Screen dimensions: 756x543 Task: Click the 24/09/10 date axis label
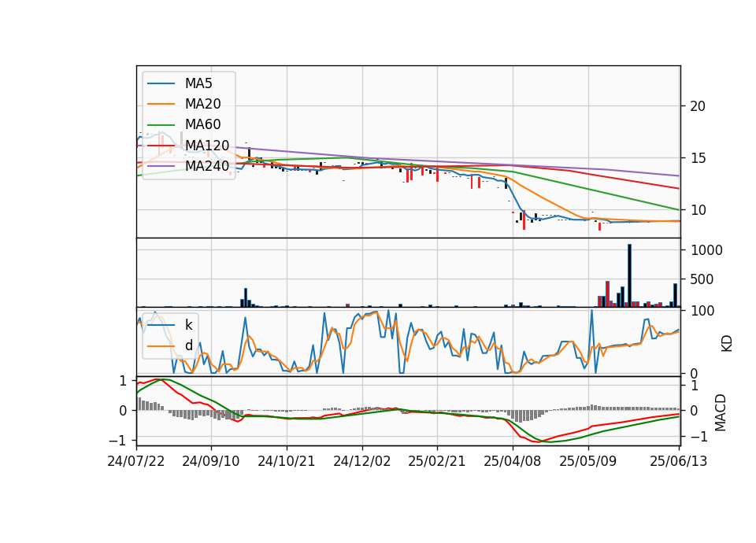[211, 461]
